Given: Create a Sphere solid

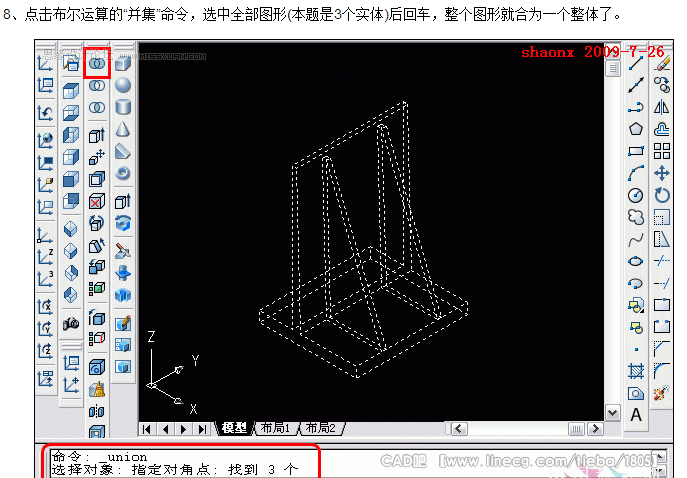Looking at the screenshot, I should [x=123, y=85].
